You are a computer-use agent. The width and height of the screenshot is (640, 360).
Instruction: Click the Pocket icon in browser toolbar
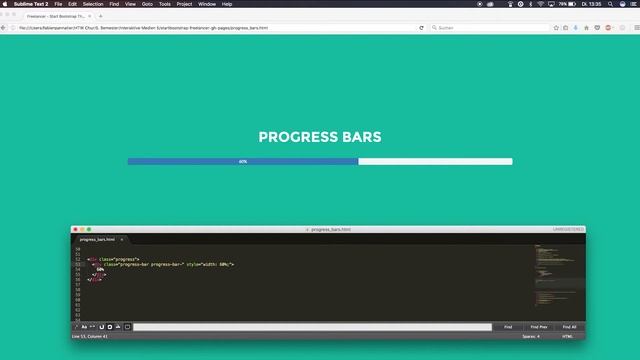[x=597, y=28]
